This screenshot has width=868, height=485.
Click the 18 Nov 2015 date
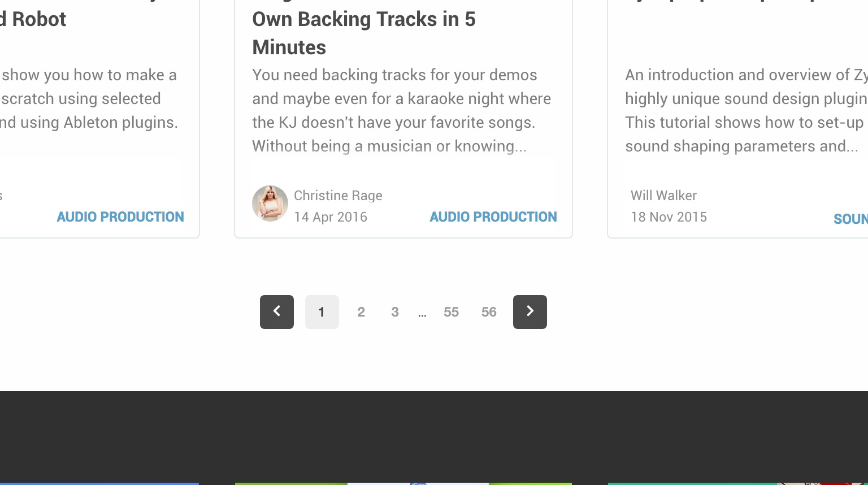669,216
